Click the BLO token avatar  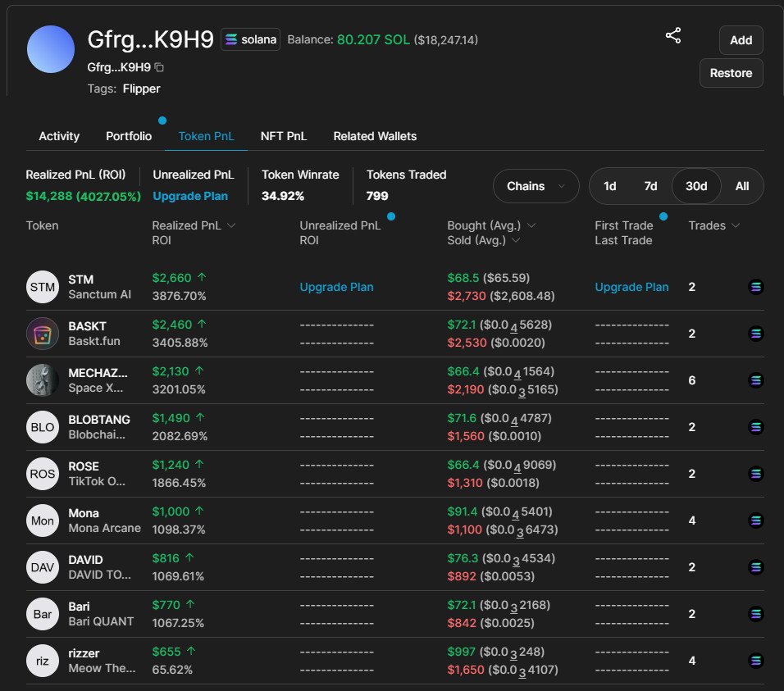click(43, 427)
